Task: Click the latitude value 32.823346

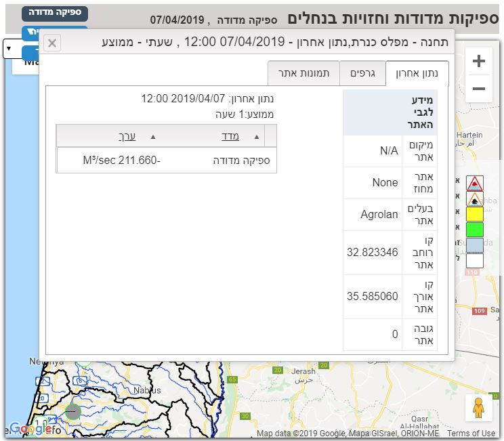Action: (x=372, y=252)
